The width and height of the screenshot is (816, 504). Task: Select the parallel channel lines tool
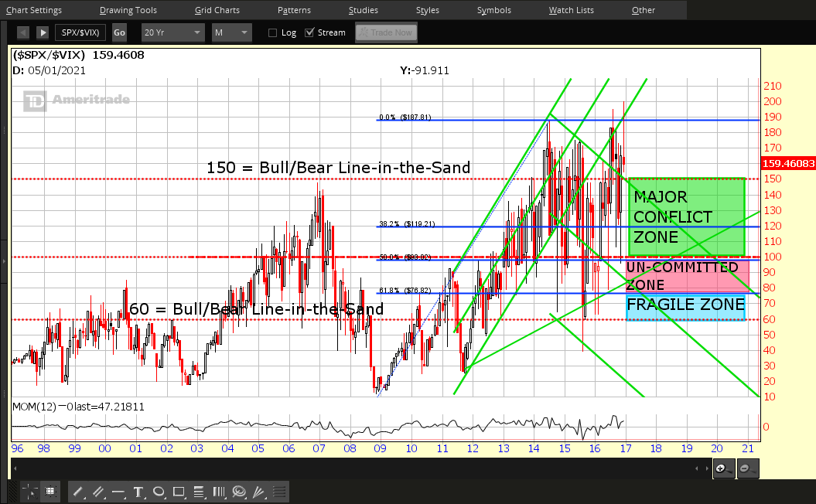97,492
